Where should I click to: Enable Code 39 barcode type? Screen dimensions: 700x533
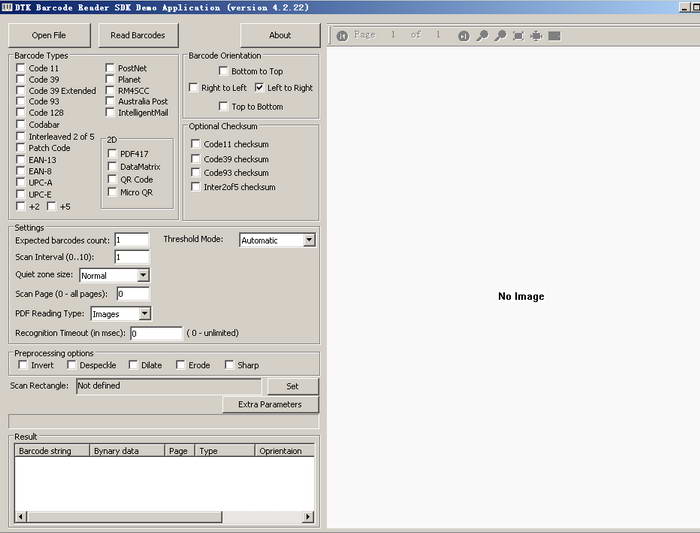pyautogui.click(x=21, y=79)
